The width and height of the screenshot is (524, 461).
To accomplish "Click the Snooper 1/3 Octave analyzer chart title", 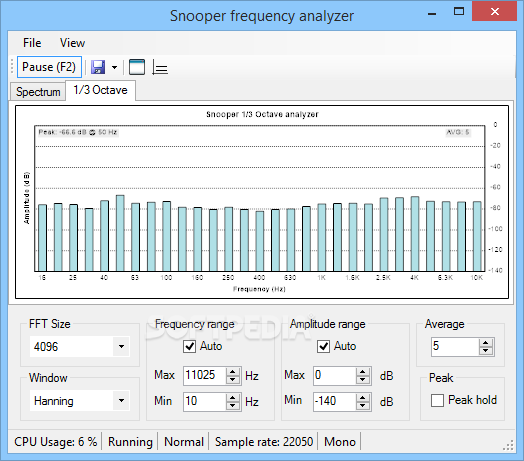I will click(262, 114).
